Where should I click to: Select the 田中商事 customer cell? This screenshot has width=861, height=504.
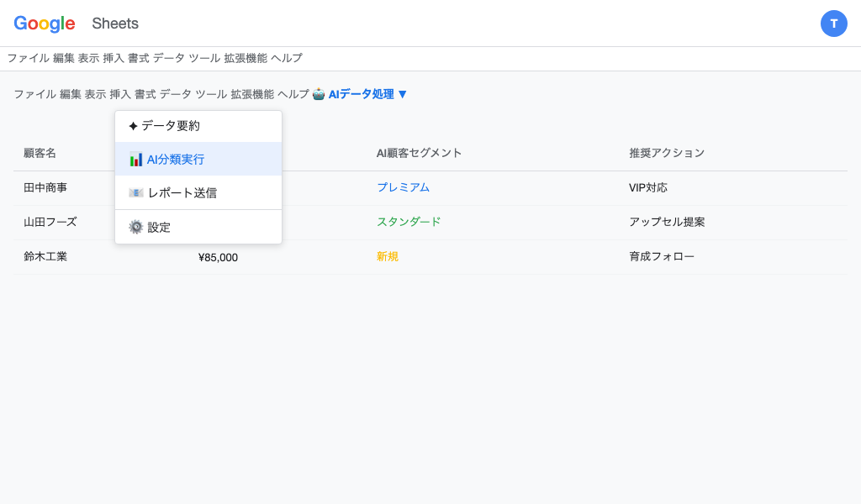(45, 187)
